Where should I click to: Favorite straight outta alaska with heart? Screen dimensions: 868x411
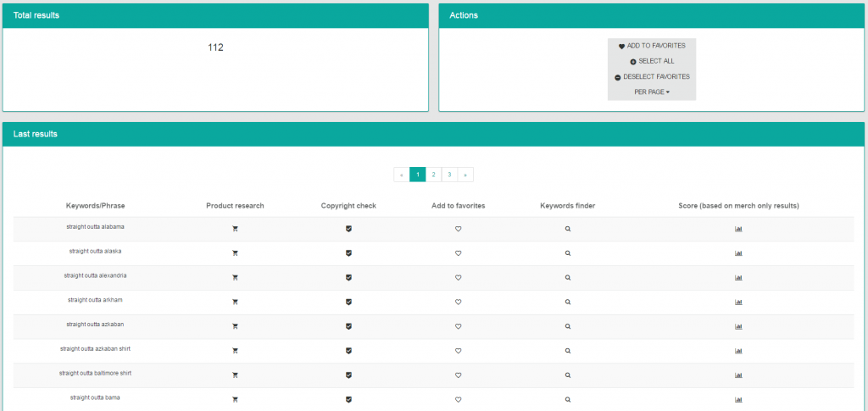tap(458, 253)
